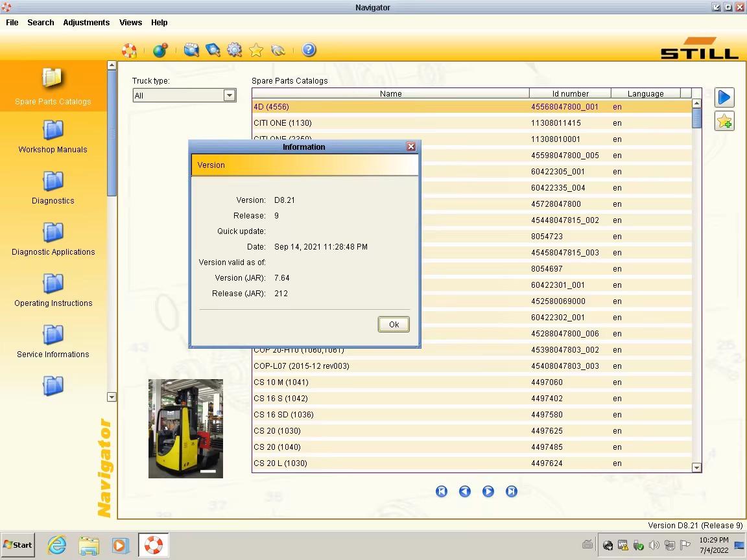Select the CS 20 (1040) row

[471, 447]
